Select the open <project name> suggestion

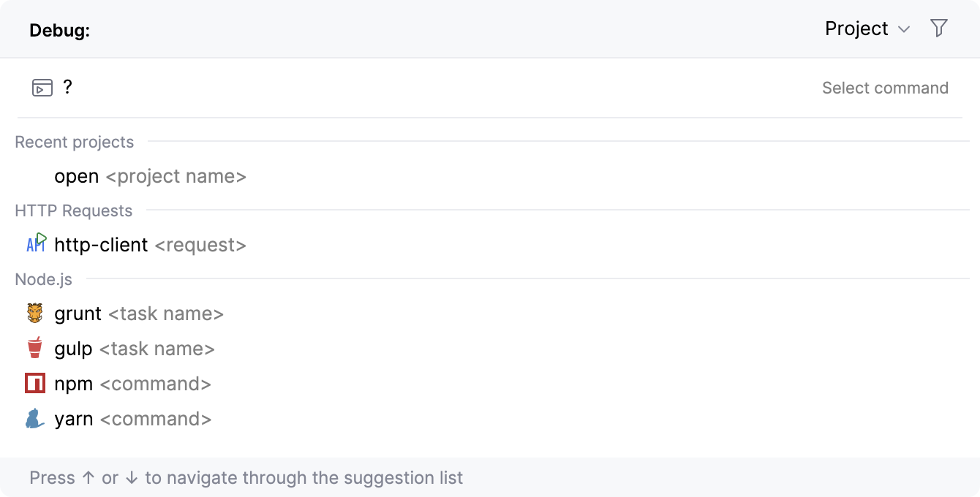[x=150, y=176]
